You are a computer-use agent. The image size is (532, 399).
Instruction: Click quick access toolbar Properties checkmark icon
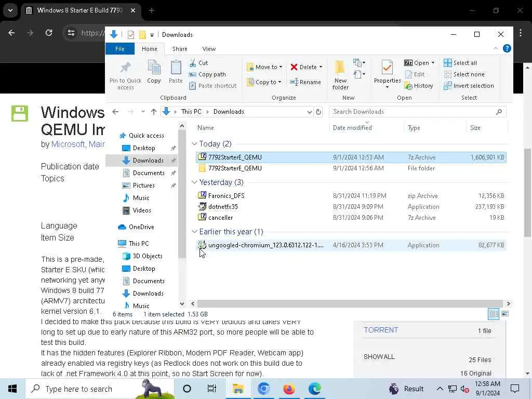point(131,35)
